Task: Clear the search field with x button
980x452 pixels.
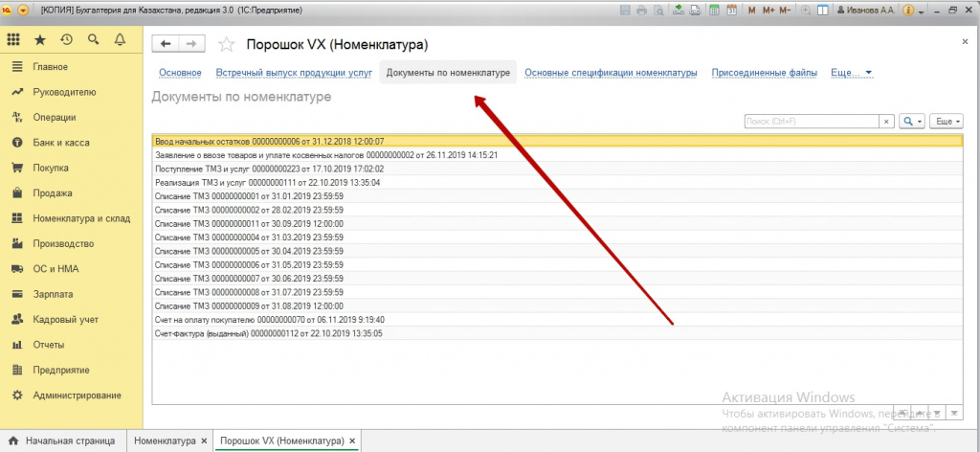Action: click(886, 122)
